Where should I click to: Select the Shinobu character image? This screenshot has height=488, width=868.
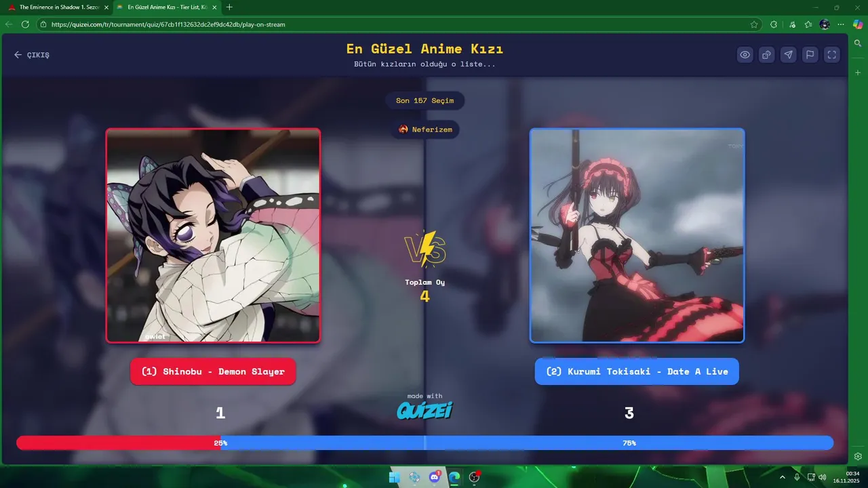(213, 235)
